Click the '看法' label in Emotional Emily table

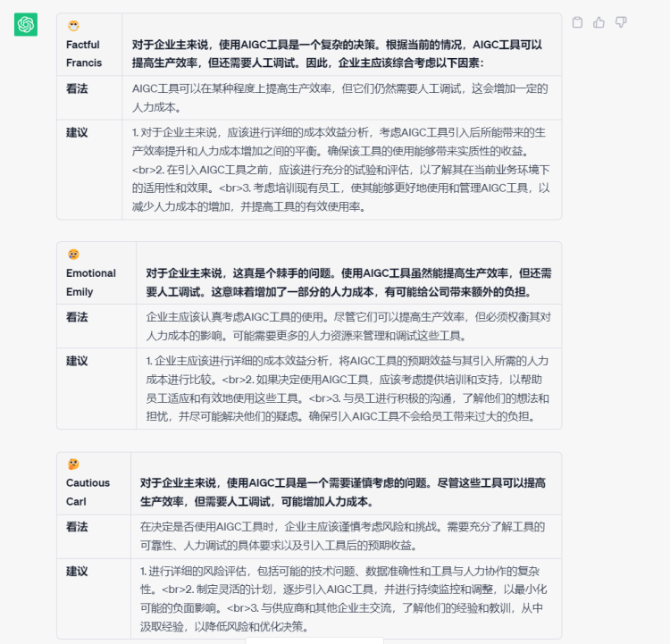pyautogui.click(x=77, y=317)
